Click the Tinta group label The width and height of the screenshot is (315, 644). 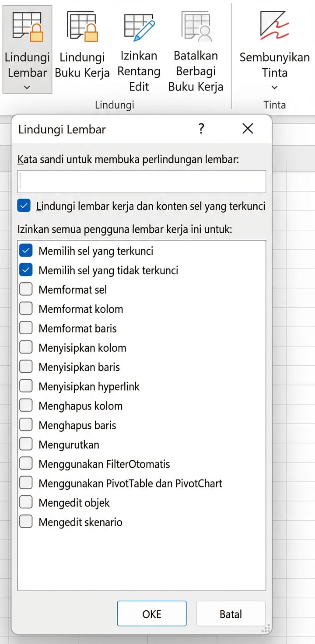tap(275, 105)
